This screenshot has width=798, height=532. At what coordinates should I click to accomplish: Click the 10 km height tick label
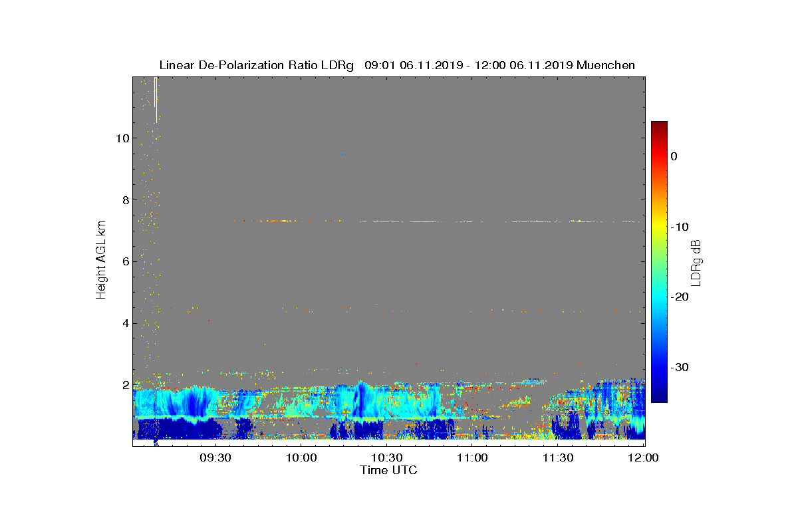click(122, 138)
